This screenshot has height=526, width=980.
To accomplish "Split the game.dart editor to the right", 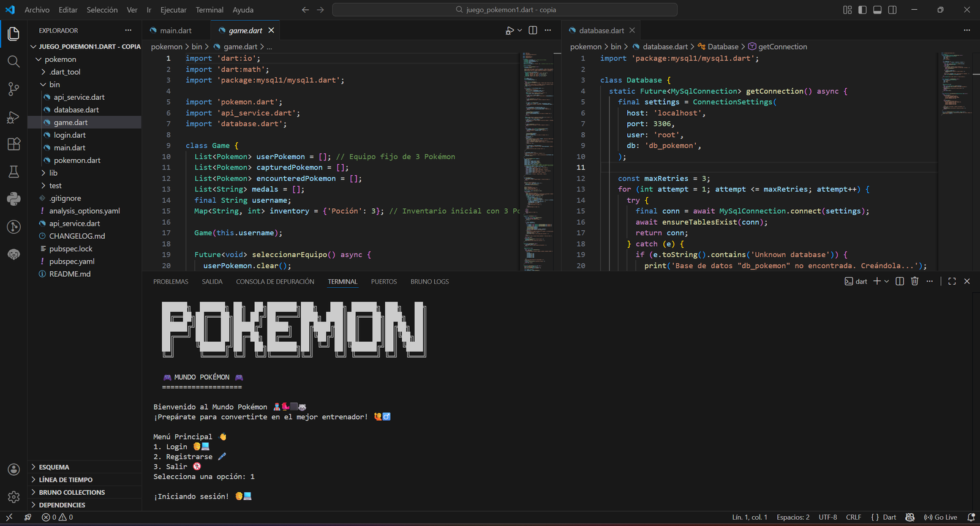I will [533, 30].
